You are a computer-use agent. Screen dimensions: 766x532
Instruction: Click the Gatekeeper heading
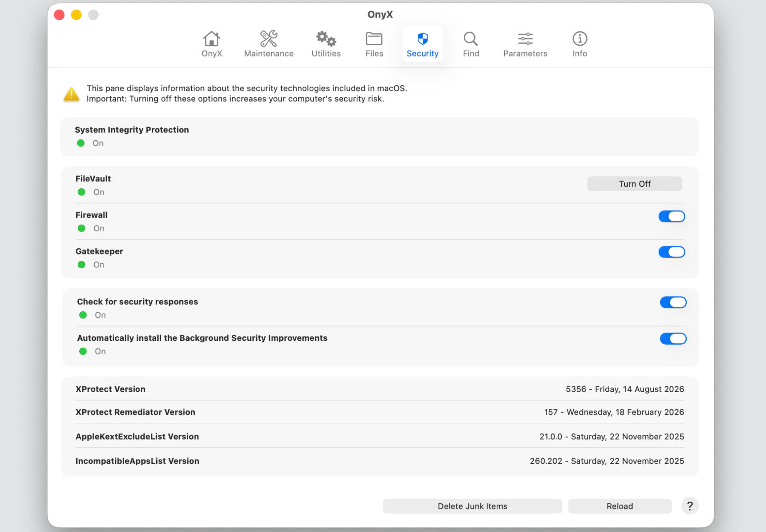[x=99, y=251]
